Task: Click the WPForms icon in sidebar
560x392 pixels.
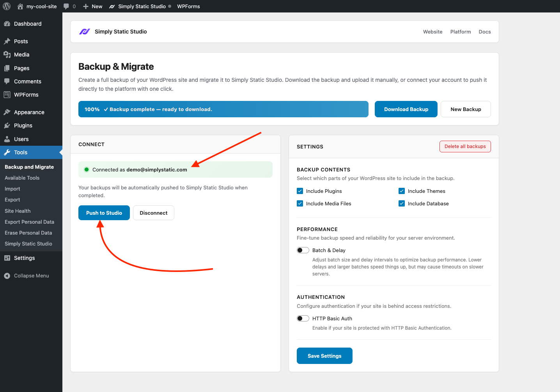Action: [x=7, y=95]
